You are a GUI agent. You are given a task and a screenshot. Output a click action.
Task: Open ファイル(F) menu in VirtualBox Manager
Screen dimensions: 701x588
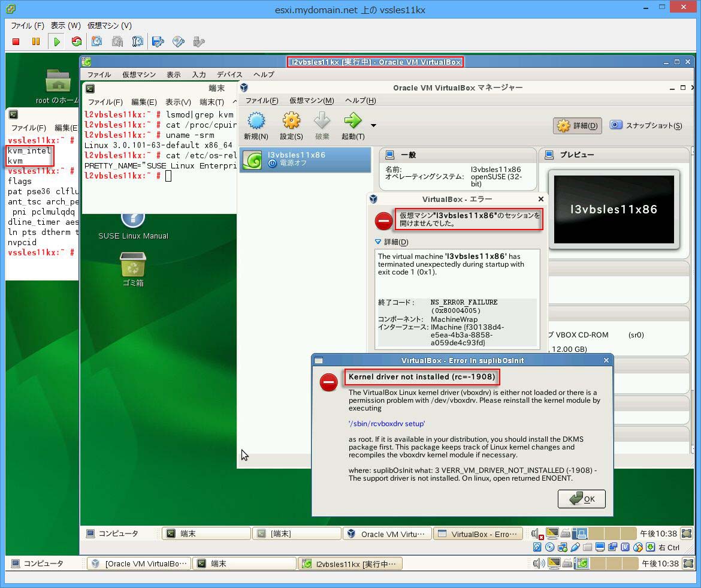pyautogui.click(x=262, y=101)
